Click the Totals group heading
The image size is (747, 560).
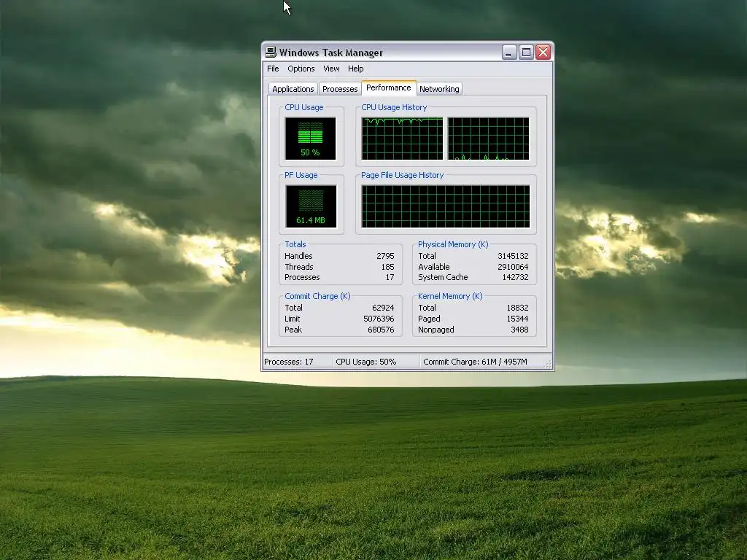(x=295, y=244)
